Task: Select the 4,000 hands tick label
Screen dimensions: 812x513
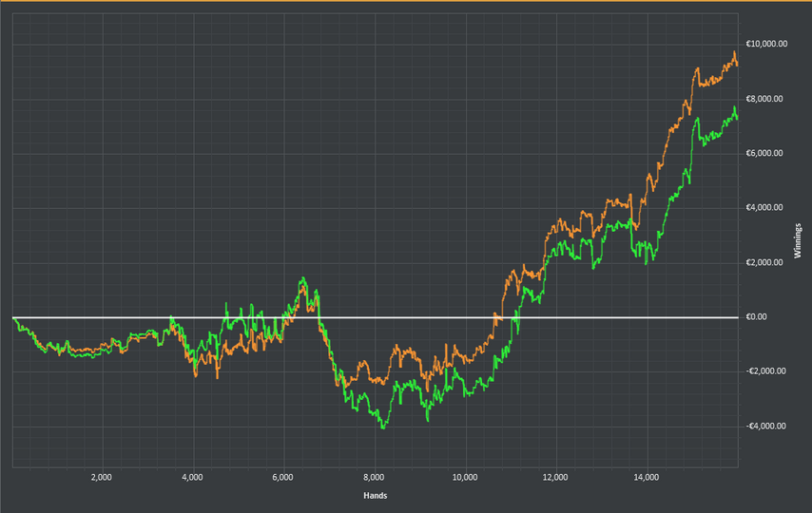Action: [192, 477]
